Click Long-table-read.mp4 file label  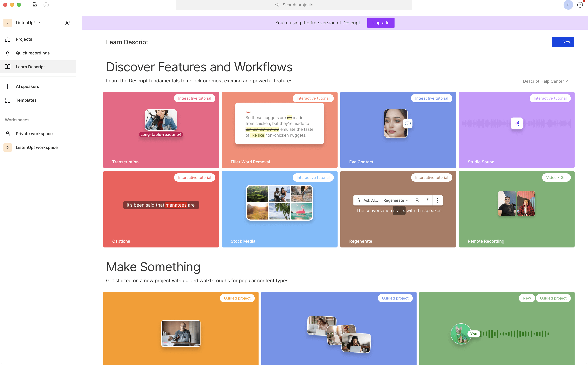click(161, 135)
